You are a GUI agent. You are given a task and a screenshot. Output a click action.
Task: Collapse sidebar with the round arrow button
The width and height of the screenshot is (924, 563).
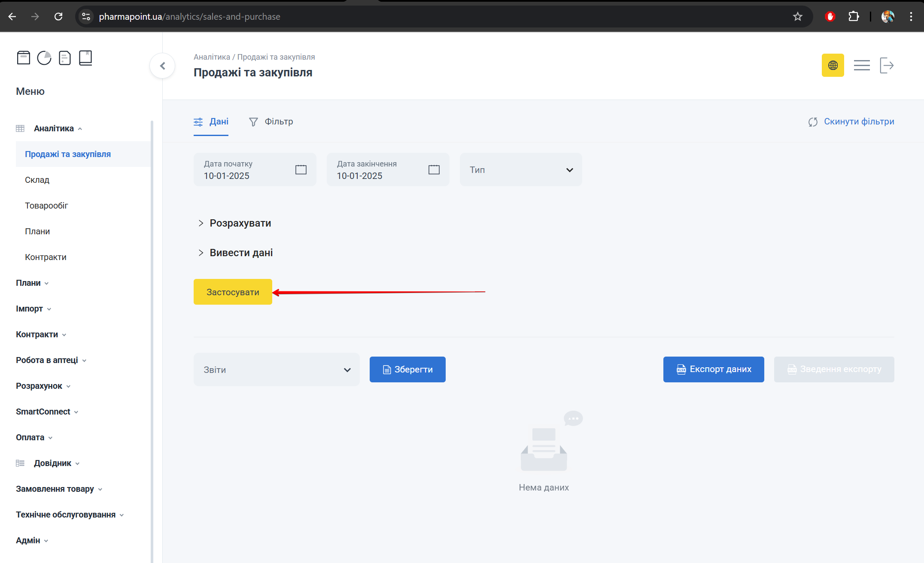pos(162,66)
